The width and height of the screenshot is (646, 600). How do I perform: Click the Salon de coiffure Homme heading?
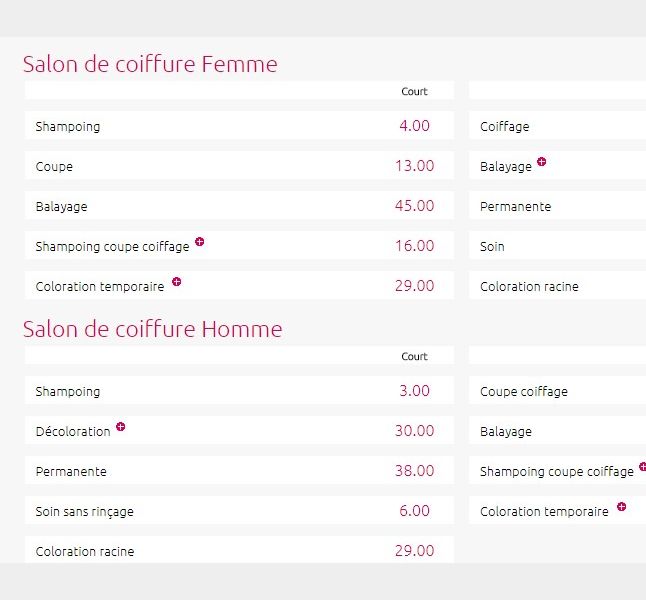(152, 329)
